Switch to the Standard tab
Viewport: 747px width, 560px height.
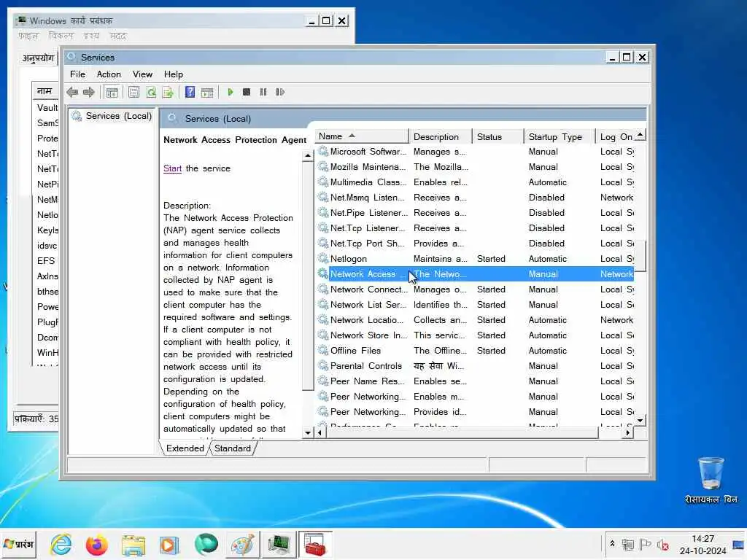coord(233,448)
